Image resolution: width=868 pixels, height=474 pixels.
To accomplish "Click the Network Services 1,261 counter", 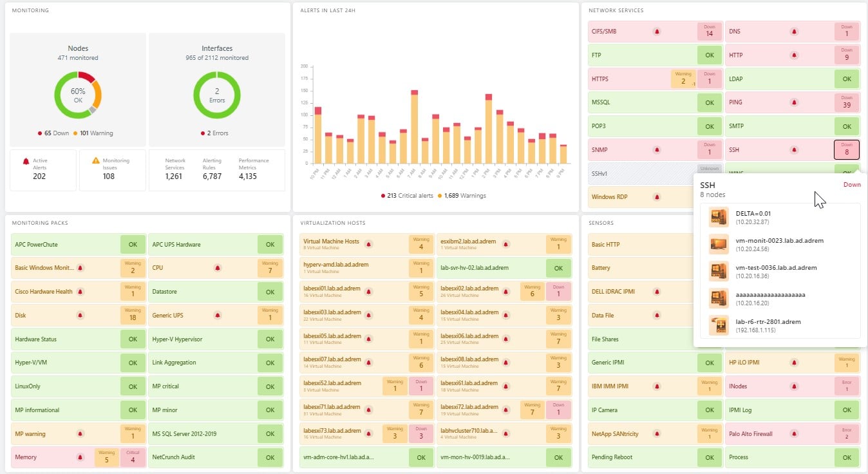I will tap(175, 169).
